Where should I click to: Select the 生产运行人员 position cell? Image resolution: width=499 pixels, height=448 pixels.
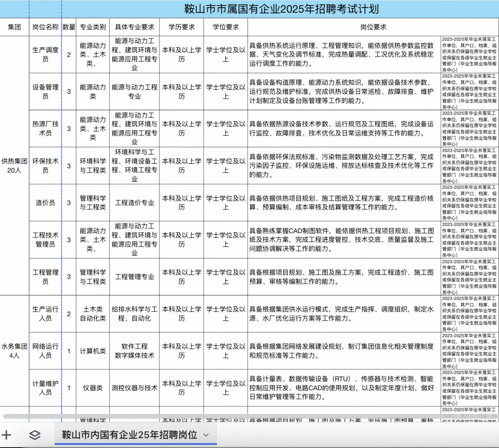(x=46, y=314)
